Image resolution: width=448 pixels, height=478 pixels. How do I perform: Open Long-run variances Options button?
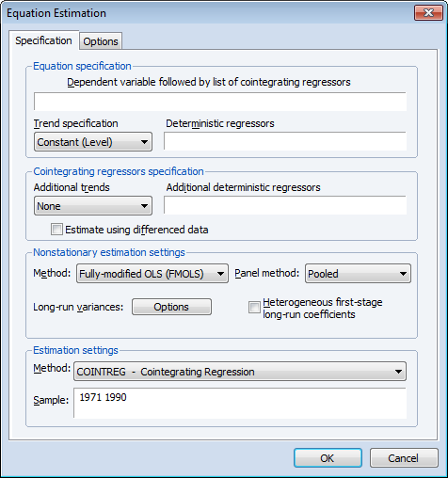coord(171,307)
